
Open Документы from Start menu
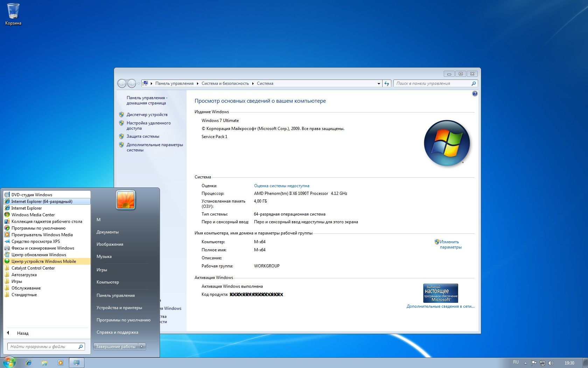tap(107, 232)
